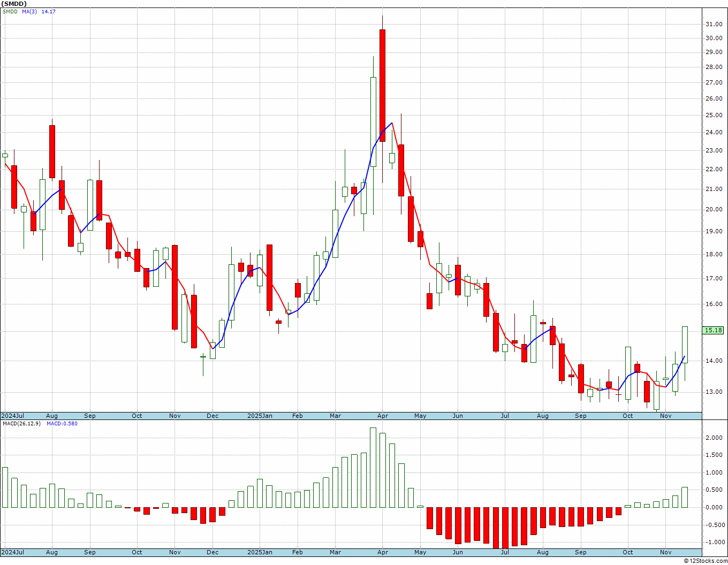
Task: Click the (SMDD) chart title
Action: click(x=14, y=4)
